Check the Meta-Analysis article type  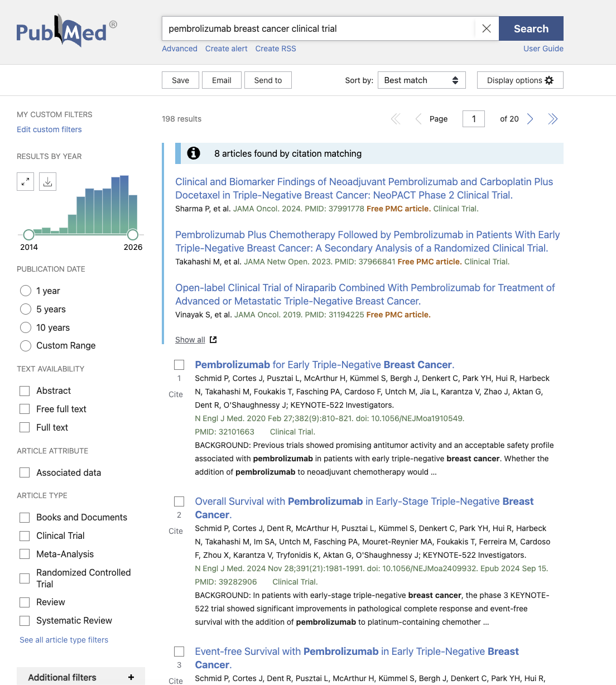tap(25, 554)
